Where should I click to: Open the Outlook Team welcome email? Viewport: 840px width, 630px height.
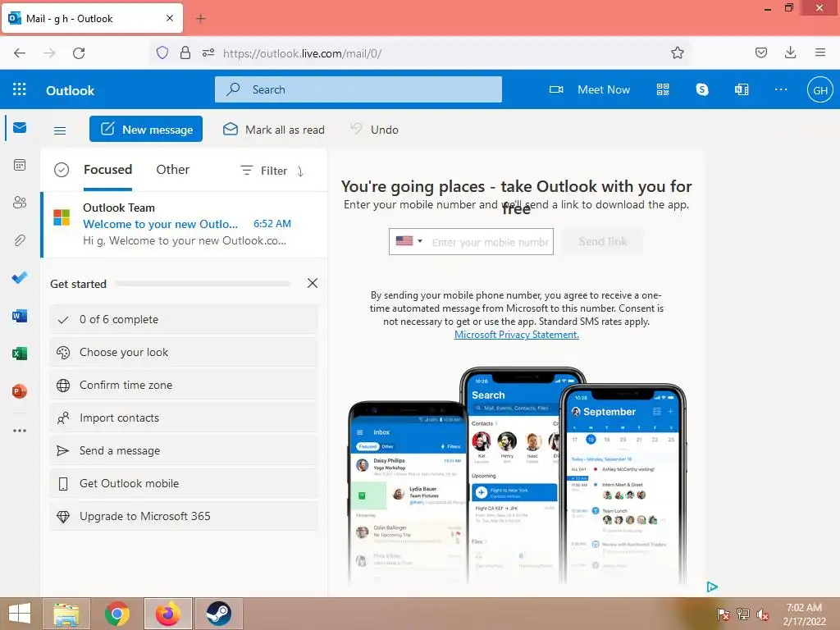click(x=184, y=225)
